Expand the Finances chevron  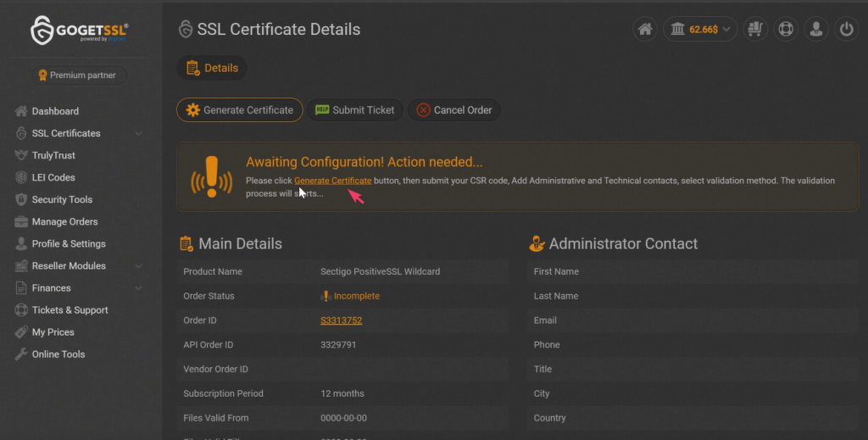click(138, 288)
